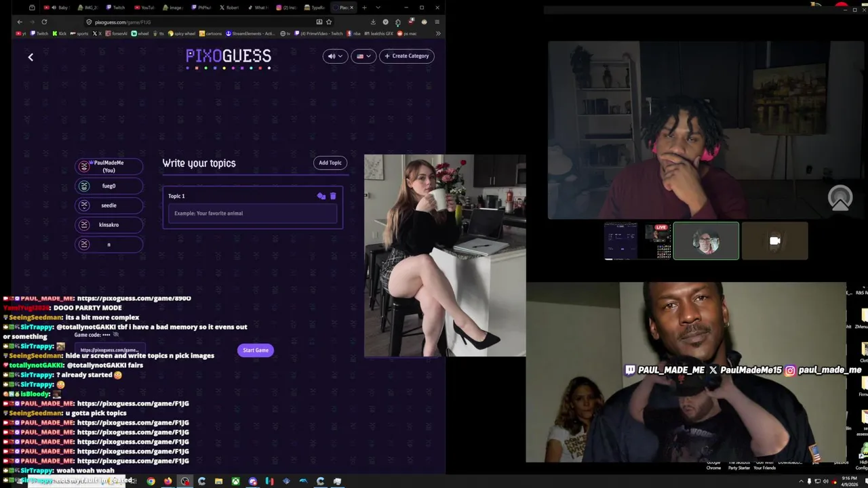Open Firefox from the taskbar
This screenshot has width=868, height=488.
pos(167,481)
